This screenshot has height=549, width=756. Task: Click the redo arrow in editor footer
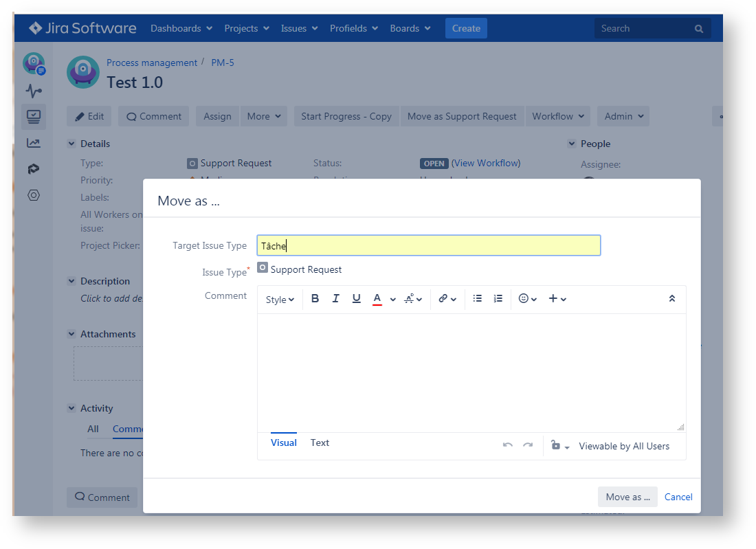(528, 445)
